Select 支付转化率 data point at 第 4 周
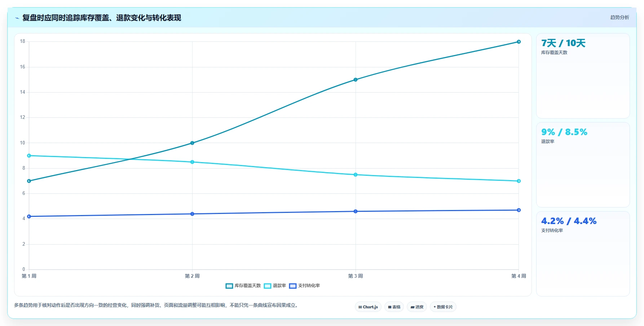Image resolution: width=644 pixels, height=326 pixels. [x=519, y=210]
